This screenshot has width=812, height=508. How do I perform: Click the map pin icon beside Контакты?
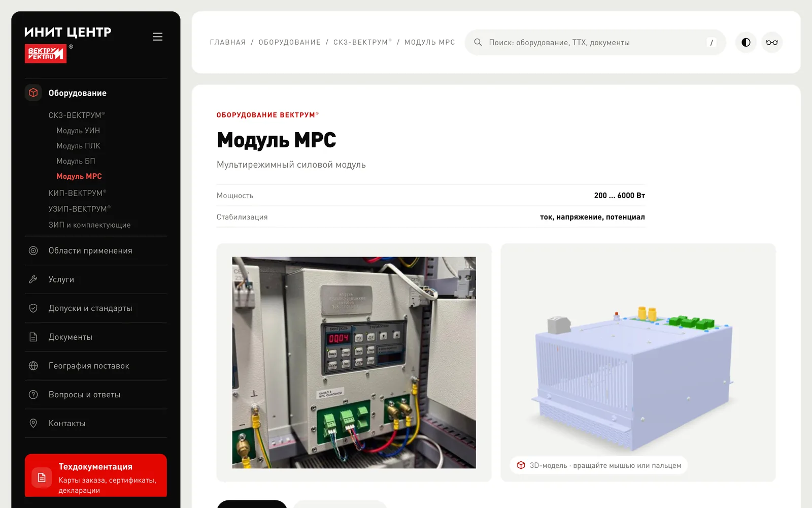33,423
